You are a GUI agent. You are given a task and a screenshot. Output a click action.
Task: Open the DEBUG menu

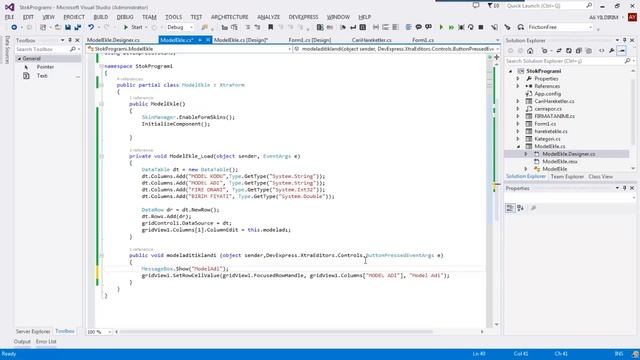point(125,17)
